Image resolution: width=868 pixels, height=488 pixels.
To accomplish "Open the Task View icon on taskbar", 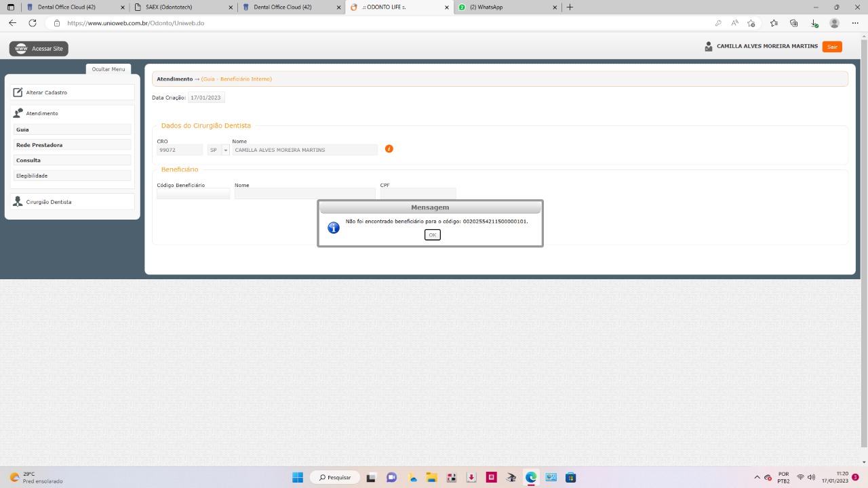I will 371,477.
